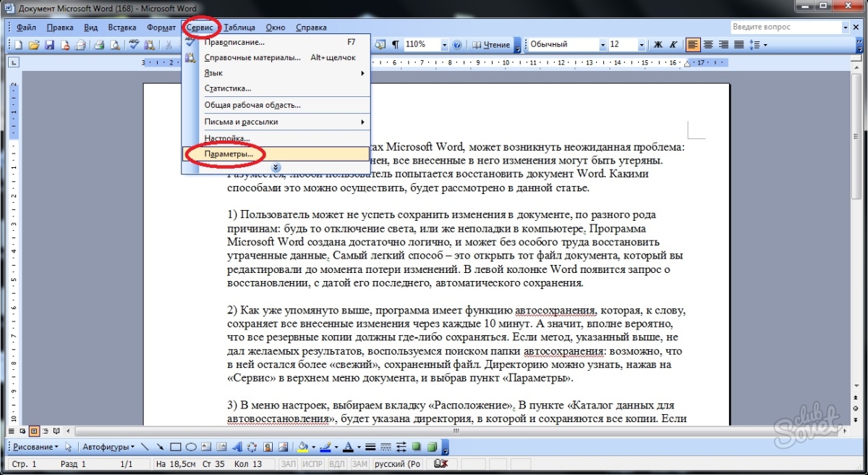The image size is (868, 475).
Task: Open the Файл menu
Action: (26, 28)
